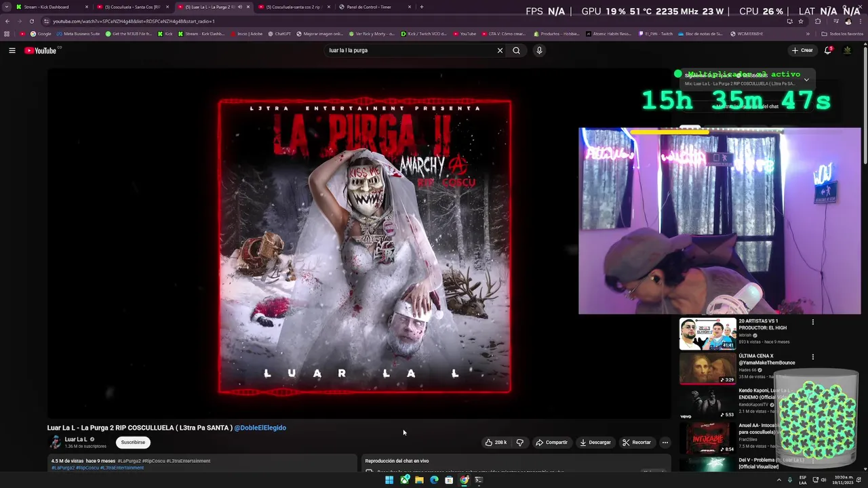Open the Crear upload menu
Viewport: 868px width, 488px height.
pyautogui.click(x=802, y=50)
